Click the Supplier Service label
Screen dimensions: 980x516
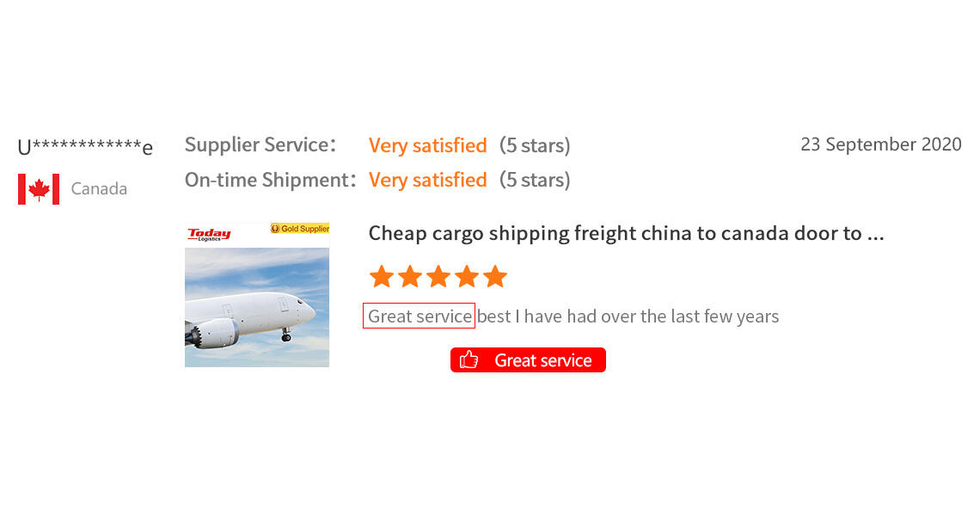[260, 145]
